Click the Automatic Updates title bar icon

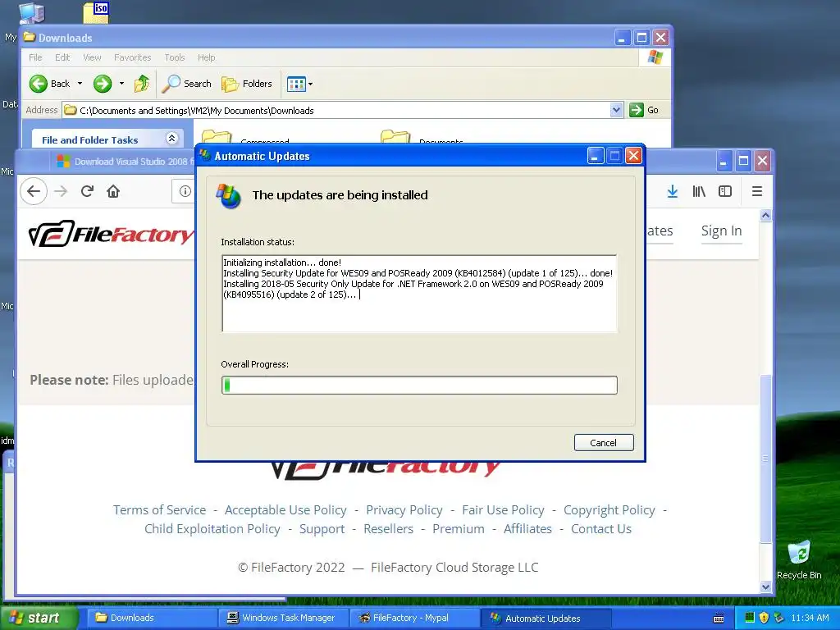[205, 156]
